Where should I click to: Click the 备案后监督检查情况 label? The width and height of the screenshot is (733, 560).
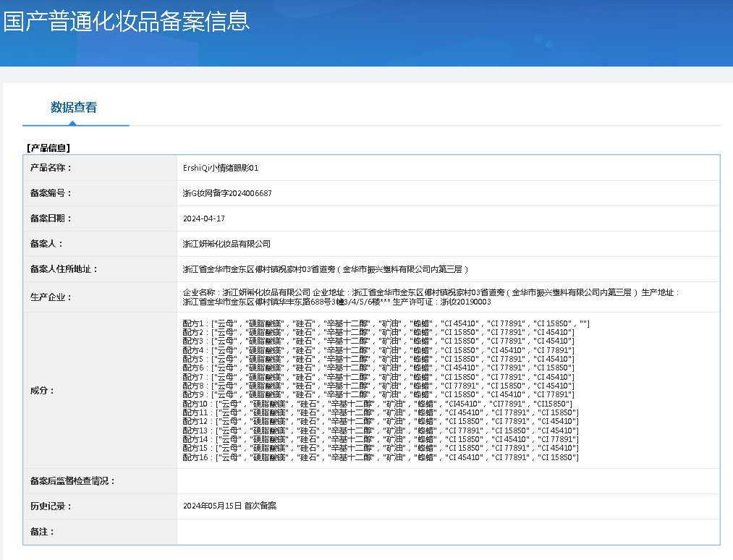pyautogui.click(x=72, y=481)
